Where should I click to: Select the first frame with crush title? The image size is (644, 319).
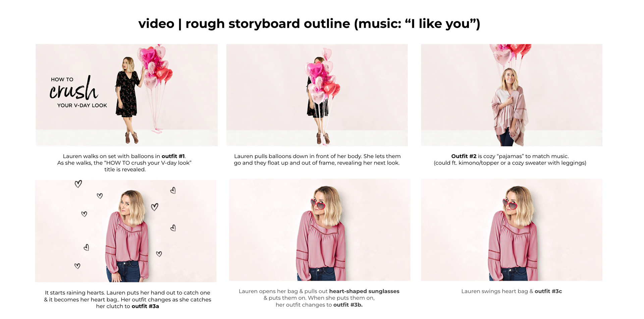click(x=126, y=95)
